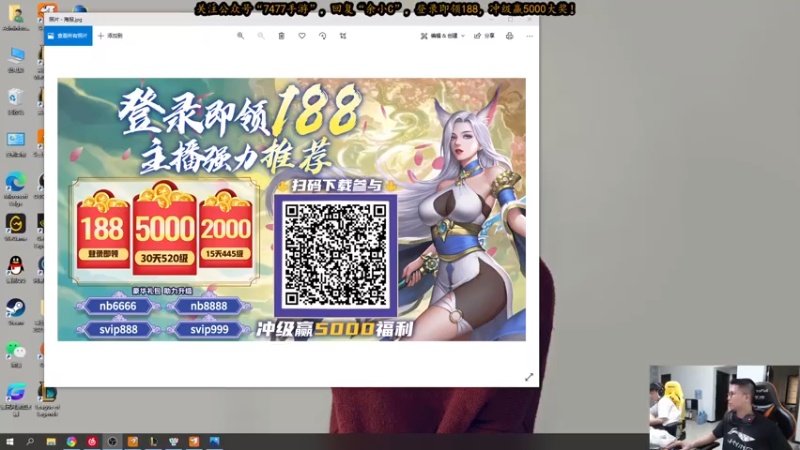The image size is (800, 450).
Task: Zoom out of the photo
Action: (261, 36)
